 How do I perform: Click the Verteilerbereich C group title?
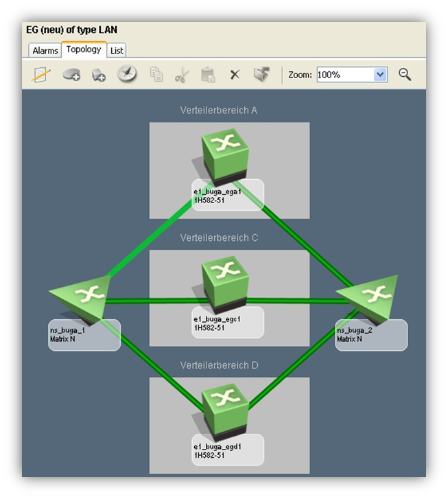point(220,237)
